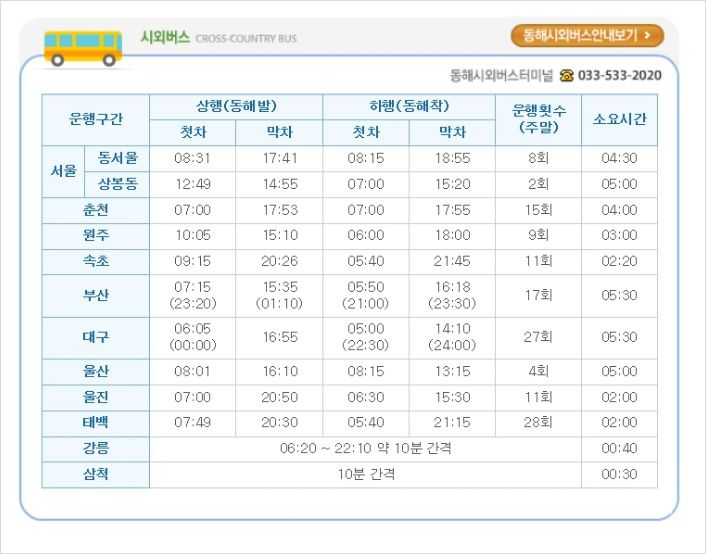Viewport: 706px width, 554px height.
Task: Select the 상봉동 route cell
Action: [117, 184]
